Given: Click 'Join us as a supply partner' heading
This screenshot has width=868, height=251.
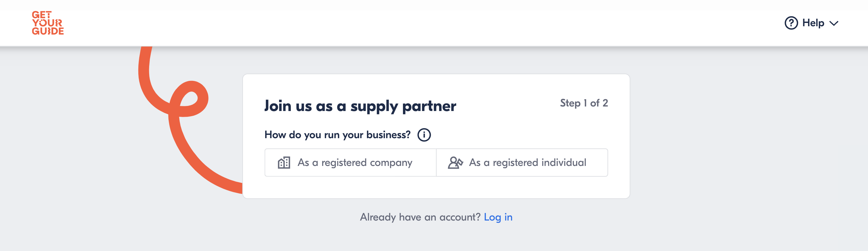Looking at the screenshot, I should tap(360, 106).
